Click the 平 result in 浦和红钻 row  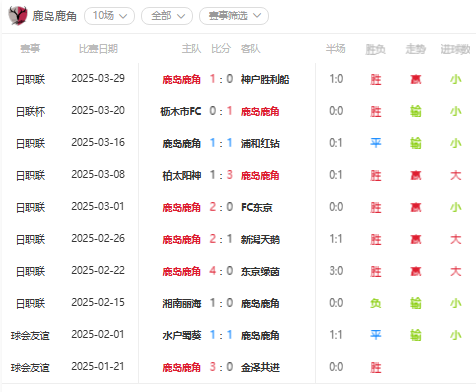[376, 143]
